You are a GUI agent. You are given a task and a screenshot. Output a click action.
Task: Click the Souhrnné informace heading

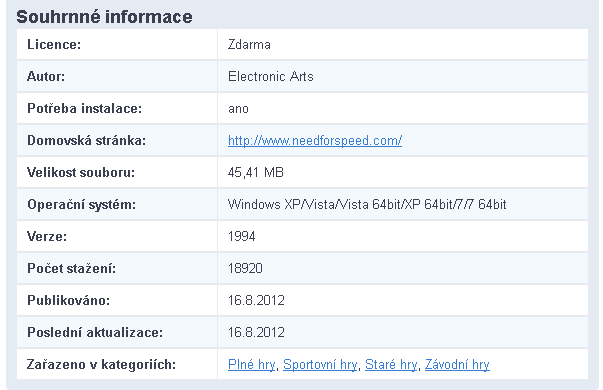point(104,17)
